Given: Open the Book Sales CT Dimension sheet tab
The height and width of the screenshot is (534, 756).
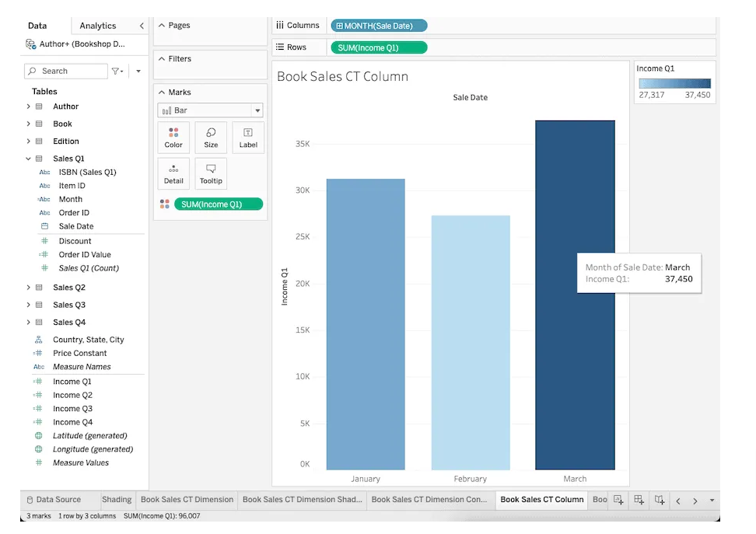Looking at the screenshot, I should pos(187,500).
